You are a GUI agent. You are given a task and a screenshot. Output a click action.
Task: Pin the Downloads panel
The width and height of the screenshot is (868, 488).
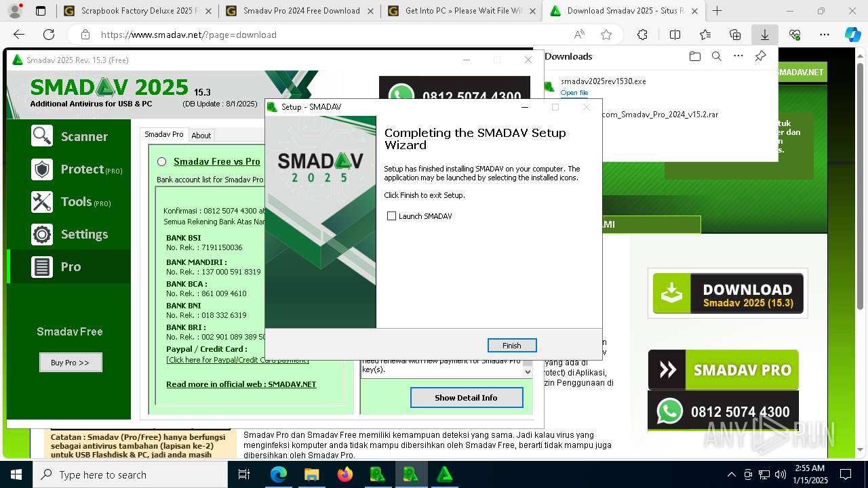click(760, 56)
